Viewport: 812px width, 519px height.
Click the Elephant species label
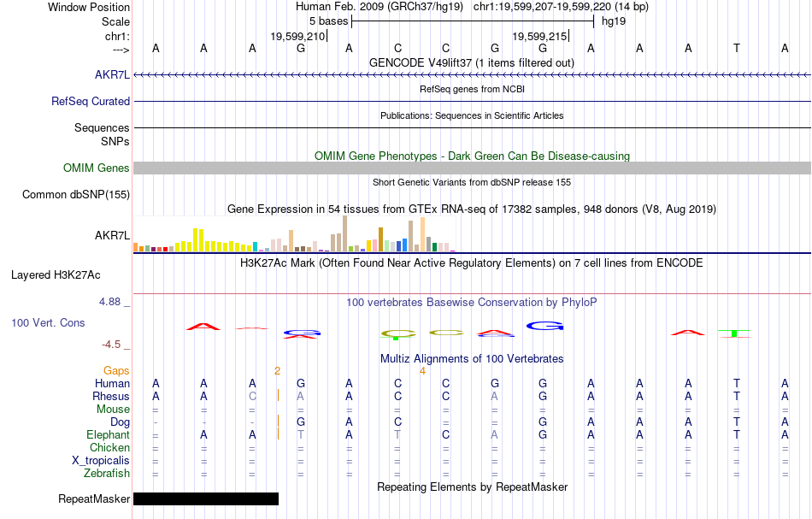click(108, 434)
